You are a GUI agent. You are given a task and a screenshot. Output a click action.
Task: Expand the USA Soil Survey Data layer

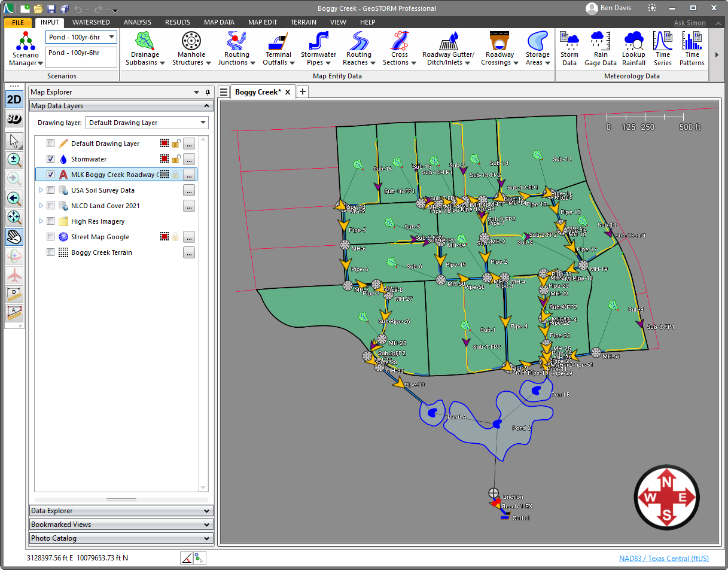click(42, 190)
